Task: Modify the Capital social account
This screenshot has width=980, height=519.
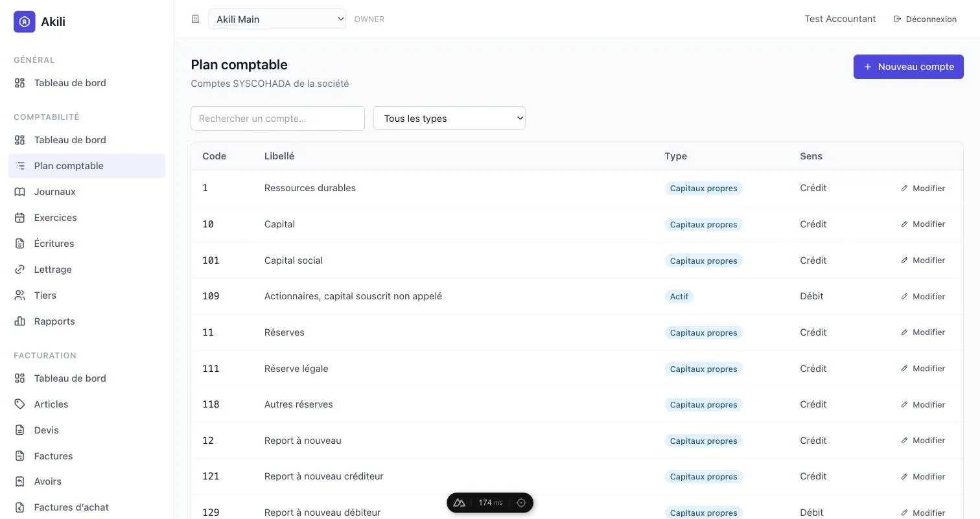Action: tap(923, 260)
